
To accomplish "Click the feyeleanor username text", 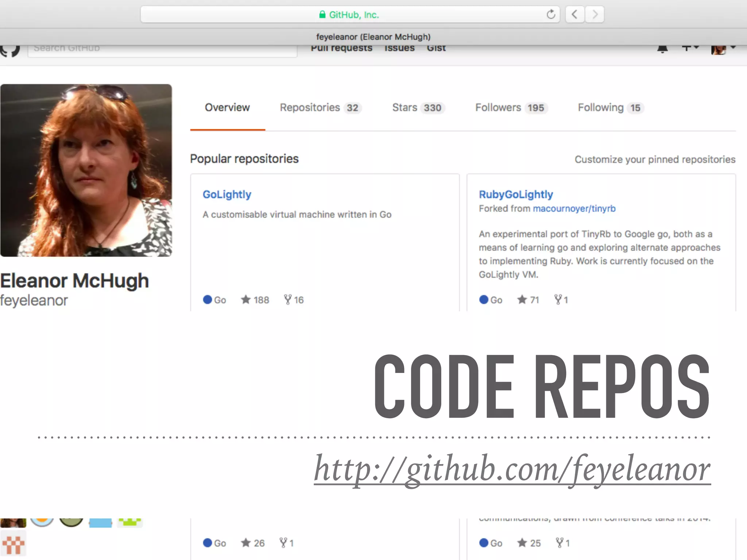I will coord(34,301).
